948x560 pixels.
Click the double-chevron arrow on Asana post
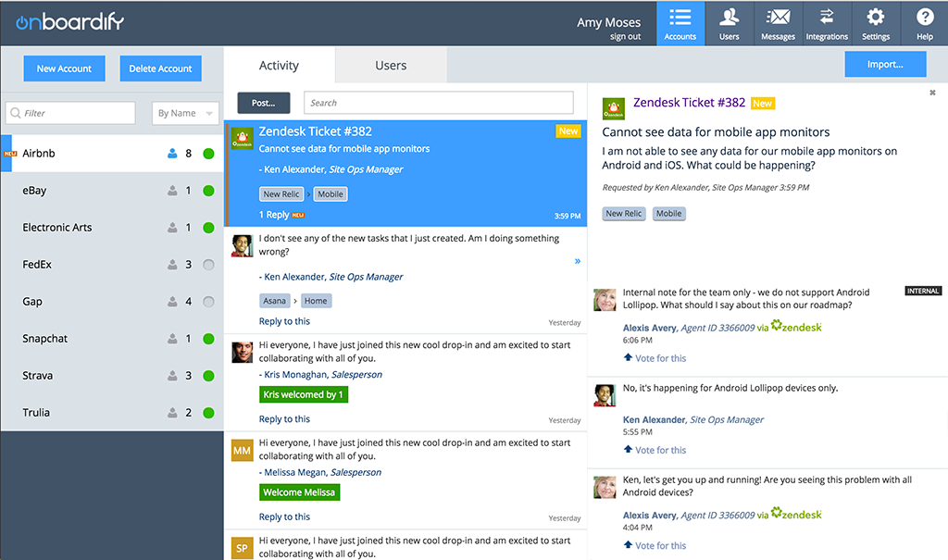tap(578, 261)
